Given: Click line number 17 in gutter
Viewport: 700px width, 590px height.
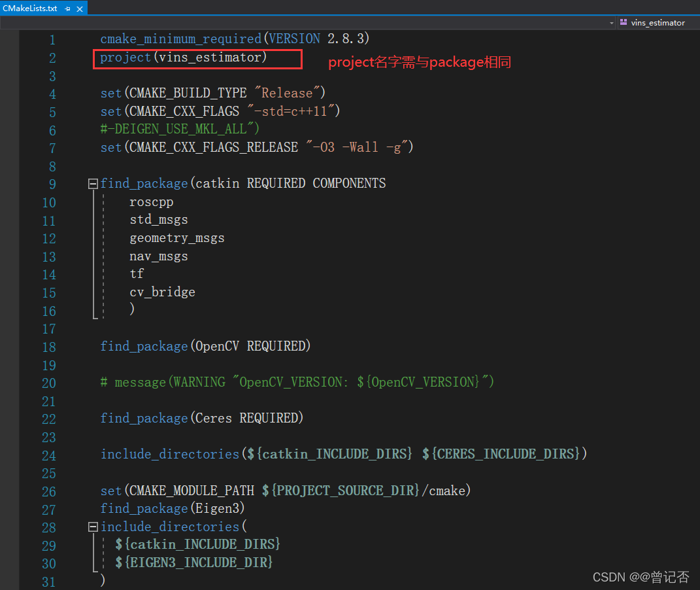Looking at the screenshot, I should (x=49, y=329).
